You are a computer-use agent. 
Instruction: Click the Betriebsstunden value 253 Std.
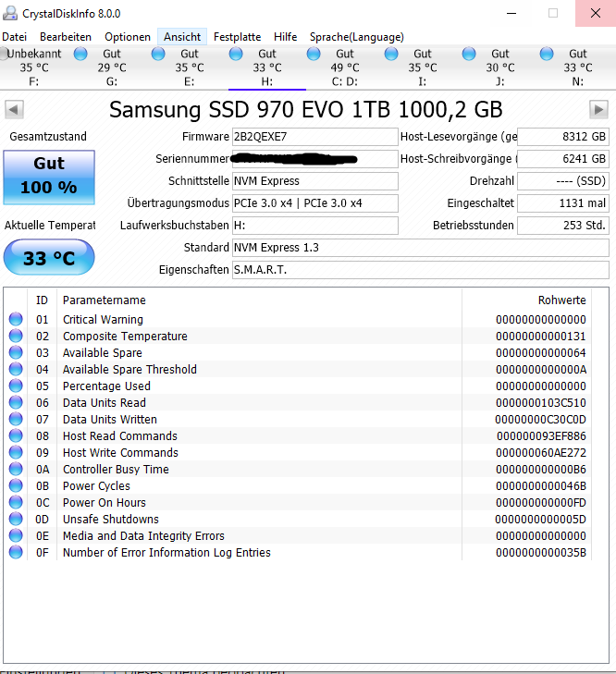click(x=563, y=226)
